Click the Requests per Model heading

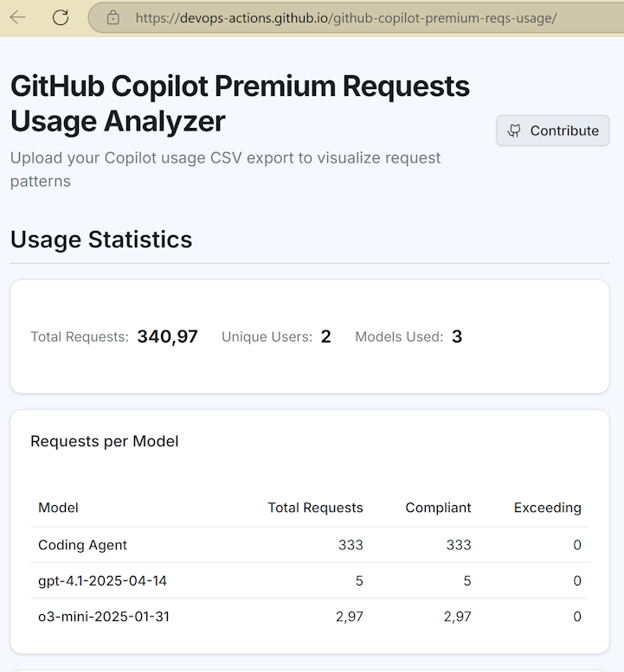pos(104,441)
